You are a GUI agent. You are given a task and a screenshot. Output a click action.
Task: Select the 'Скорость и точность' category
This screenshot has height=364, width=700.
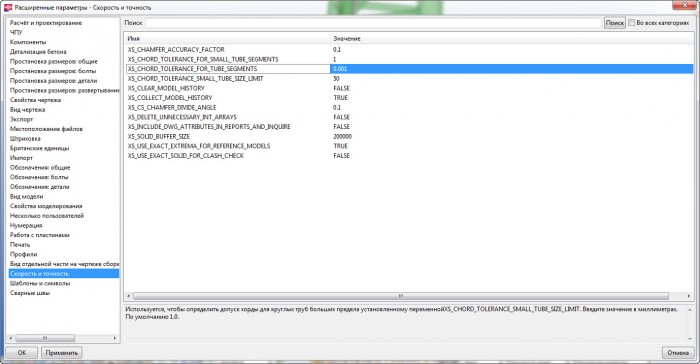pyautogui.click(x=39, y=274)
